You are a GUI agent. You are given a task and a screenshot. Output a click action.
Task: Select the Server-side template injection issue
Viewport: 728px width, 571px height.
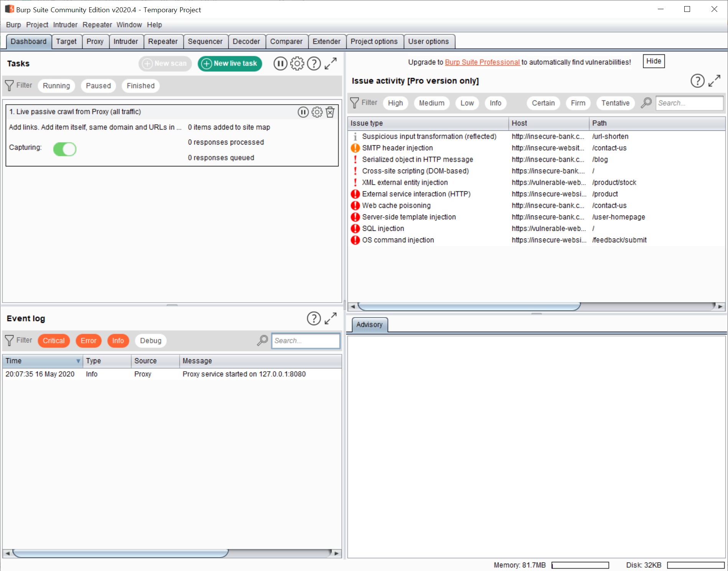coord(536,217)
